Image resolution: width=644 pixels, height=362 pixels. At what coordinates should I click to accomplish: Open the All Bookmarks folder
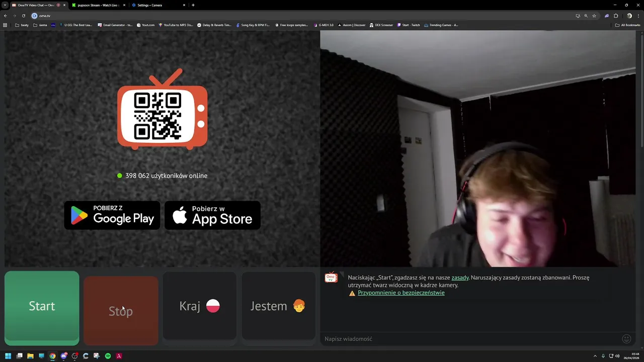click(x=628, y=25)
